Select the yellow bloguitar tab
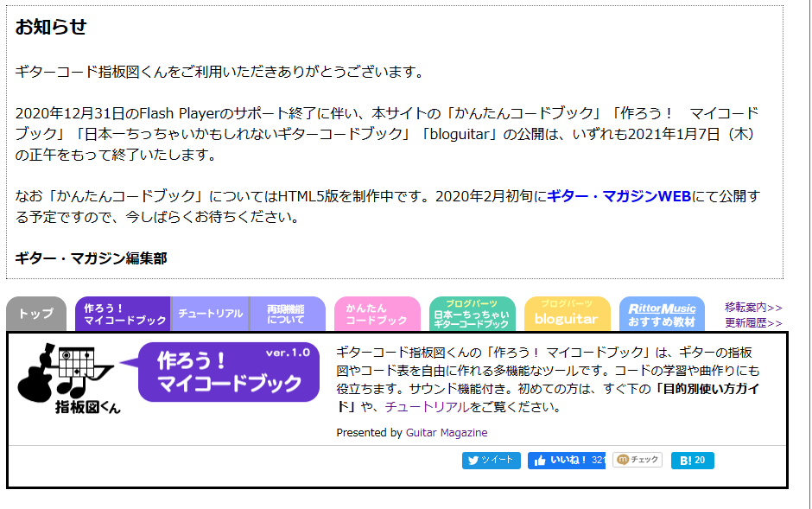The height and width of the screenshot is (509, 812). click(x=567, y=314)
